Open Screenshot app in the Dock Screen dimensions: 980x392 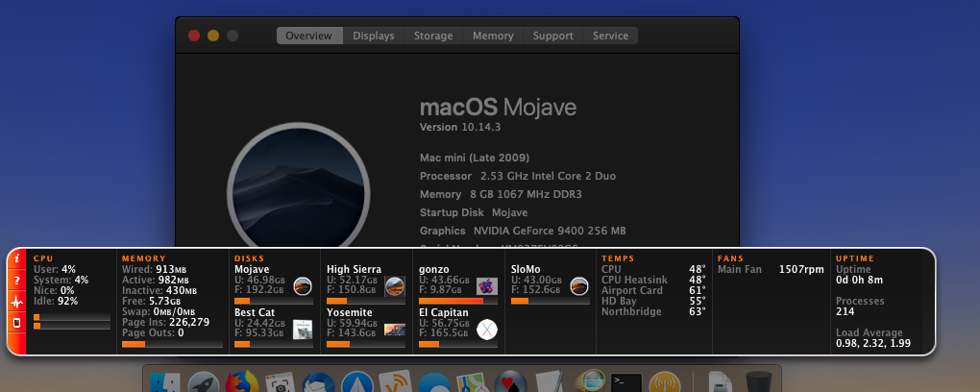pyautogui.click(x=280, y=383)
